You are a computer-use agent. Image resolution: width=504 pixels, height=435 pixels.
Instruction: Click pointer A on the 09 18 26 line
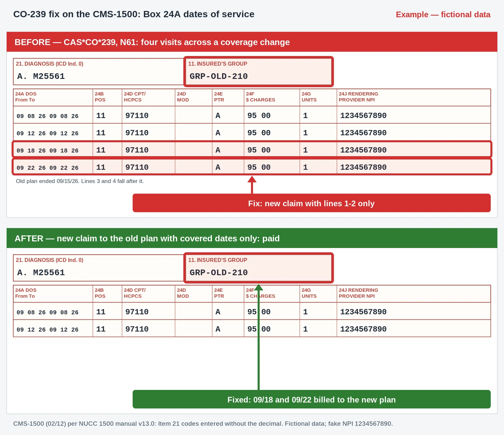tap(218, 150)
